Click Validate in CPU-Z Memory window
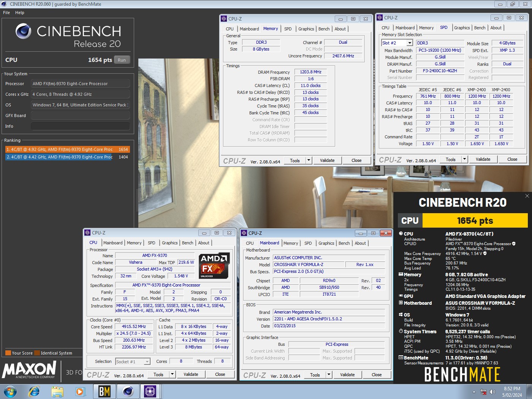Viewport: 532px width, 399px height. (x=327, y=160)
